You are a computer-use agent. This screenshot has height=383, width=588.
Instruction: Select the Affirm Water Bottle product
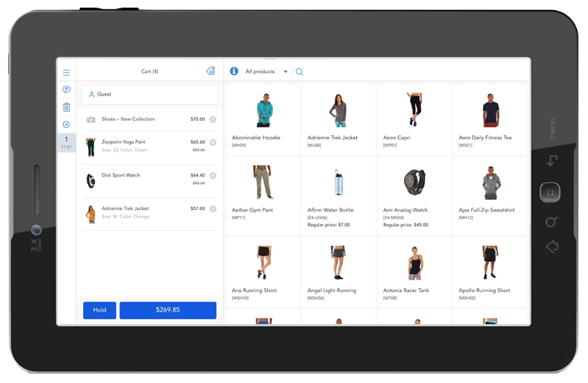point(338,193)
